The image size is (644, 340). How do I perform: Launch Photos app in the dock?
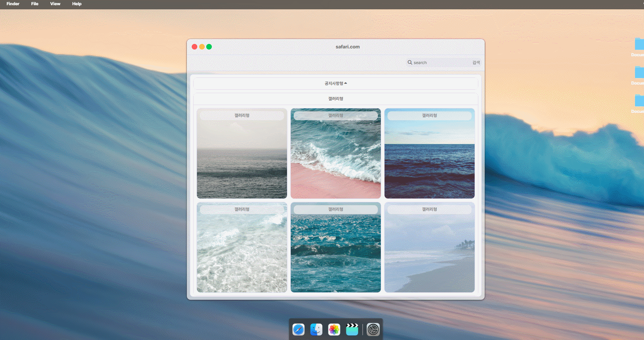coord(334,330)
